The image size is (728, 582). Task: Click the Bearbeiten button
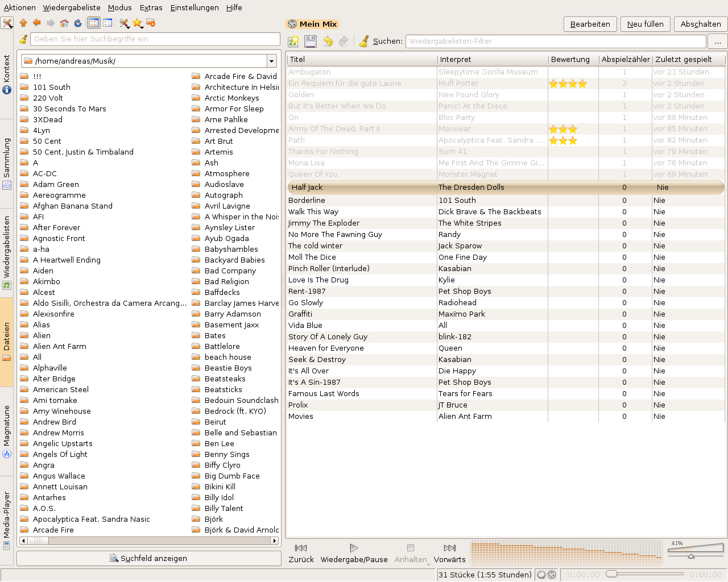click(x=590, y=24)
